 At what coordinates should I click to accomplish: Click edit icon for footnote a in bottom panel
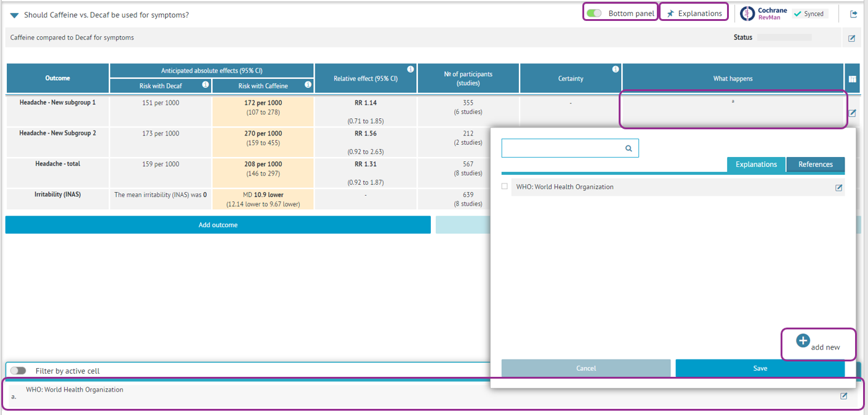pos(844,396)
